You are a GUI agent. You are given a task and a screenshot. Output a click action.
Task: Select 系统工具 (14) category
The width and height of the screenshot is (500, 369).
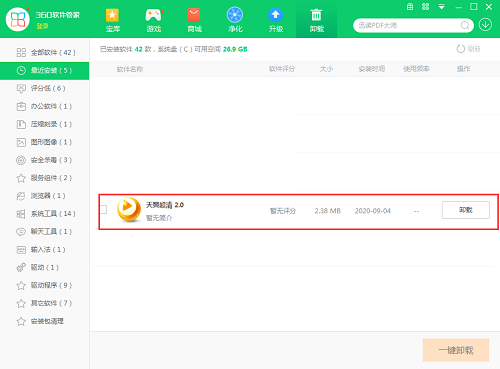tap(45, 214)
